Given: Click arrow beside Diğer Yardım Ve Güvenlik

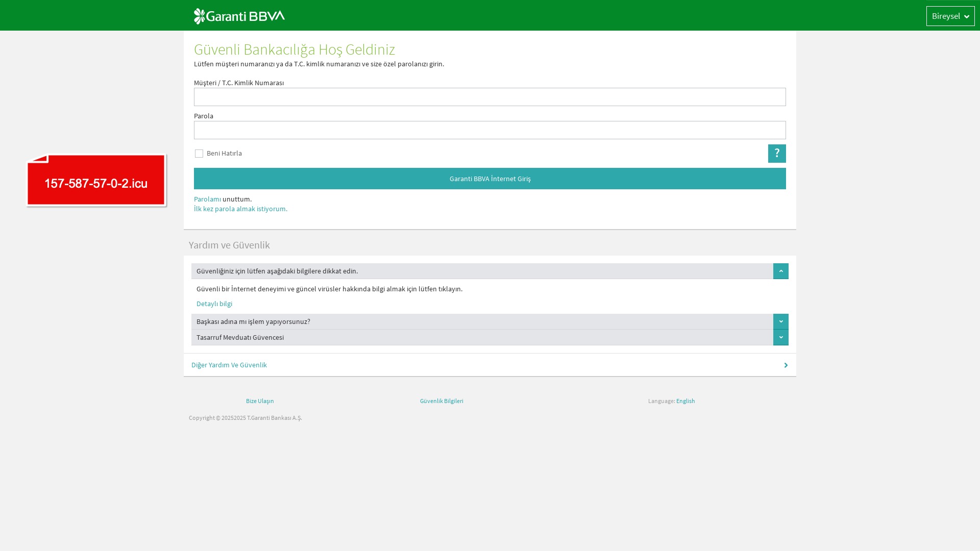Looking at the screenshot, I should 786,365.
